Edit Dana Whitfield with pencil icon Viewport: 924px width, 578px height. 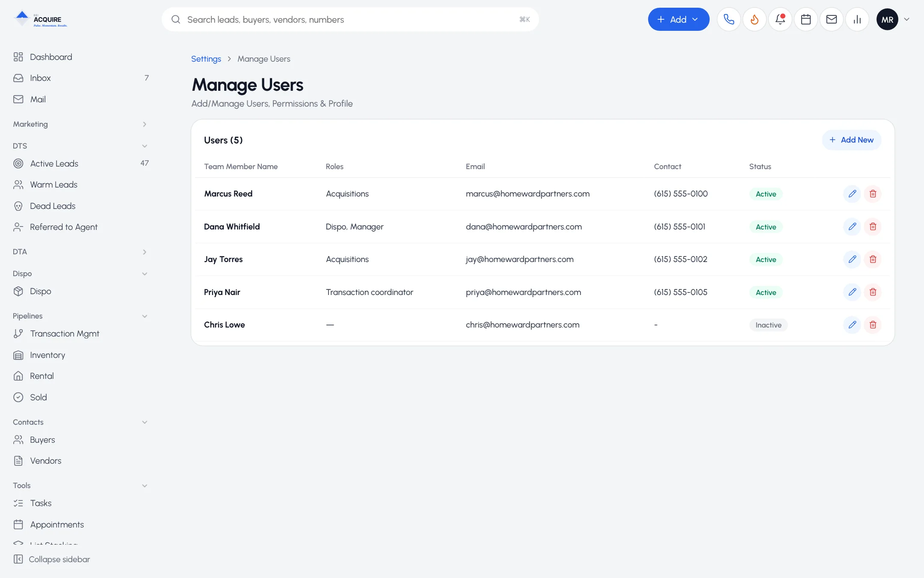pyautogui.click(x=852, y=226)
